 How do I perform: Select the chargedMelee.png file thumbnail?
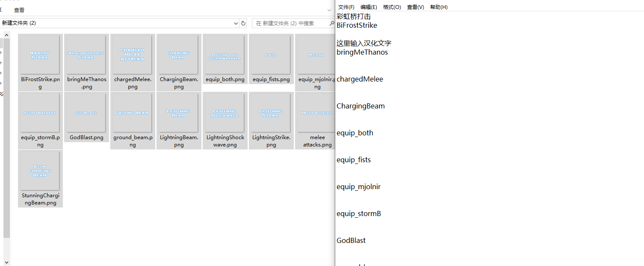click(132, 55)
